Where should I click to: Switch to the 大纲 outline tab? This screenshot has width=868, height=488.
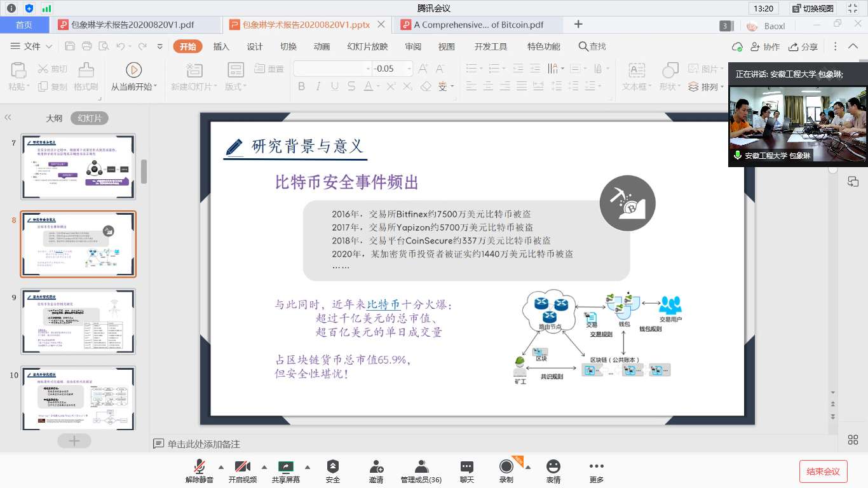pos(54,118)
